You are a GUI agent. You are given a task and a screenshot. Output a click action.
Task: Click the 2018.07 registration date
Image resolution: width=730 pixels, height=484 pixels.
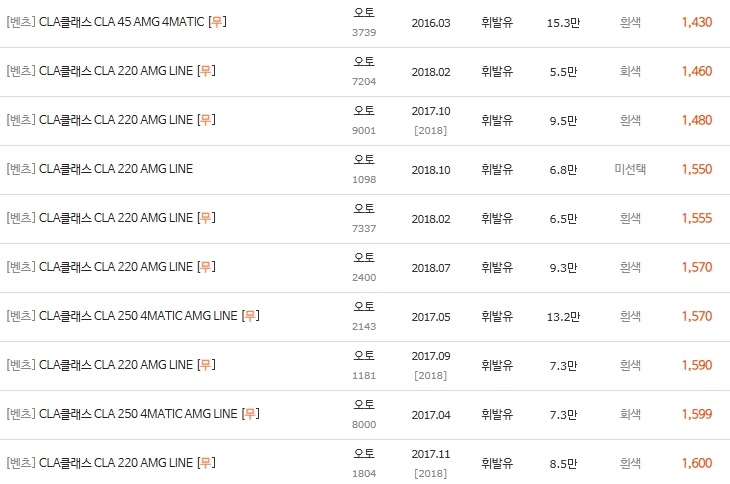431,268
